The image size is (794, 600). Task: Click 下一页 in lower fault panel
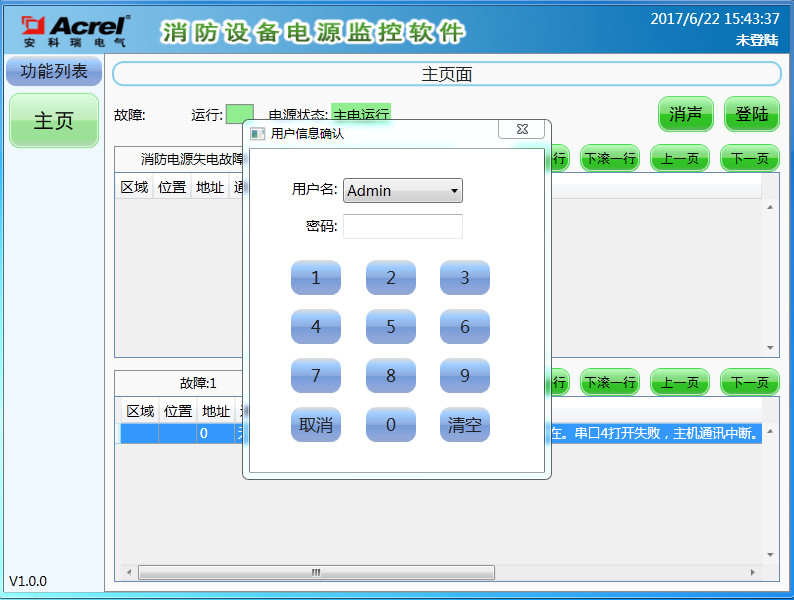pos(749,382)
